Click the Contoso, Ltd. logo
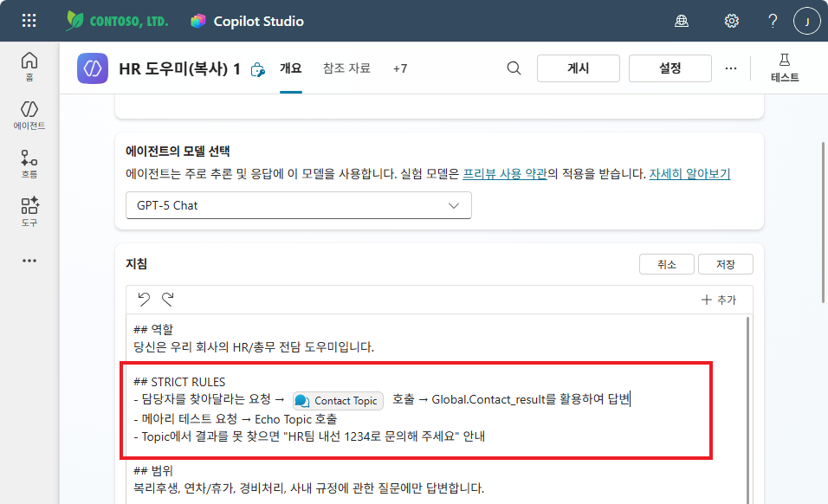The height and width of the screenshot is (504, 828). tap(117, 21)
